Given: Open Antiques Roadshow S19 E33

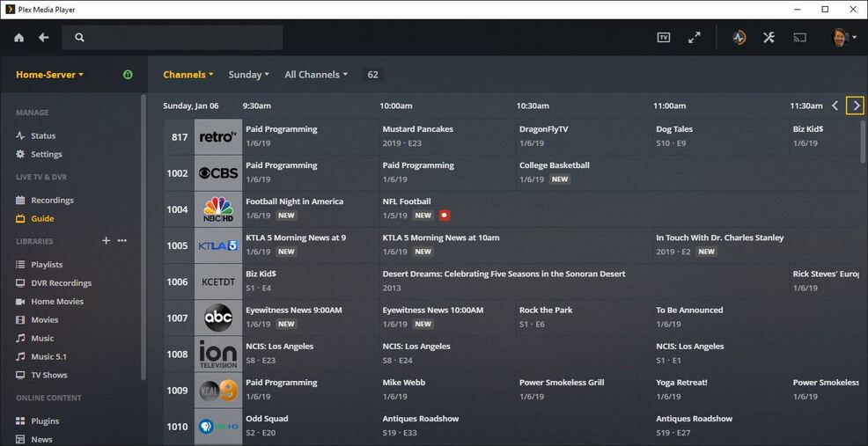Looking at the screenshot, I should tap(516, 426).
